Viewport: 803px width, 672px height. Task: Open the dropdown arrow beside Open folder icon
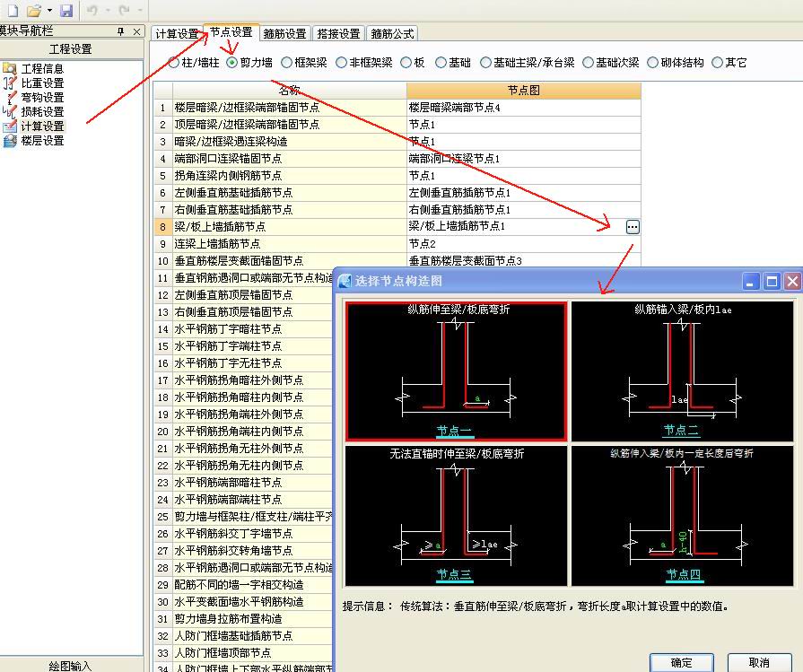49,10
